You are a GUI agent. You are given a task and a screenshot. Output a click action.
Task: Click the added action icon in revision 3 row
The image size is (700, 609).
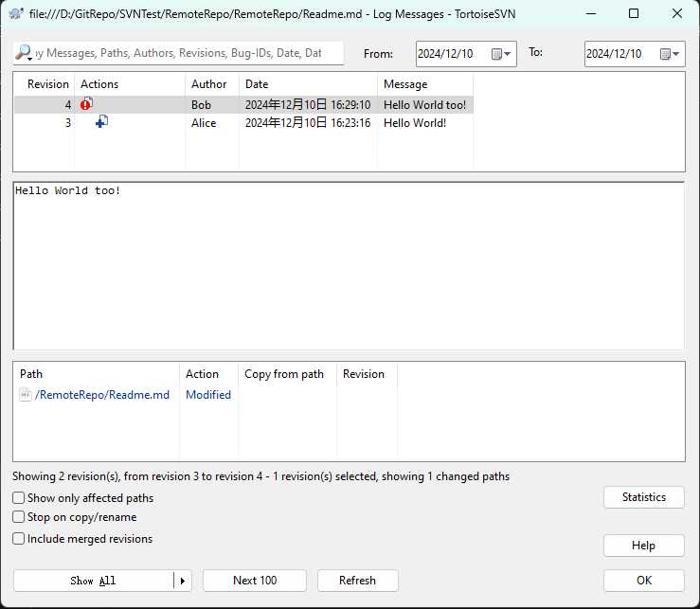[101, 121]
